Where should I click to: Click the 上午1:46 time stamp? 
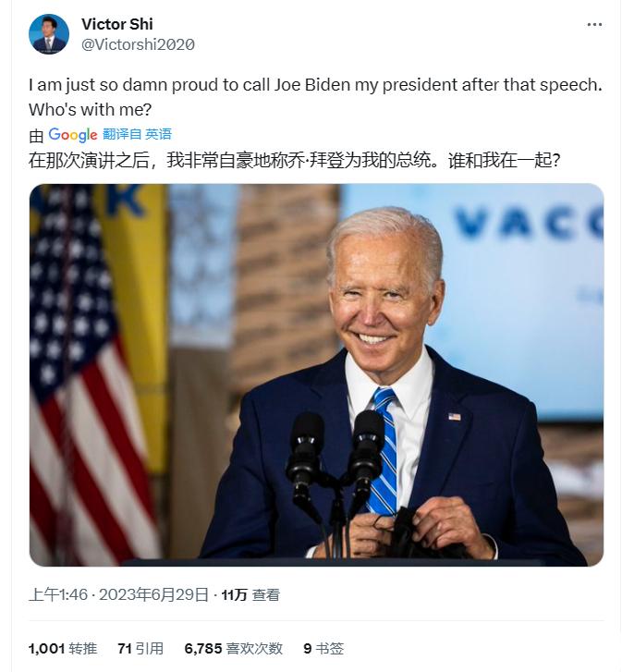pyautogui.click(x=58, y=595)
